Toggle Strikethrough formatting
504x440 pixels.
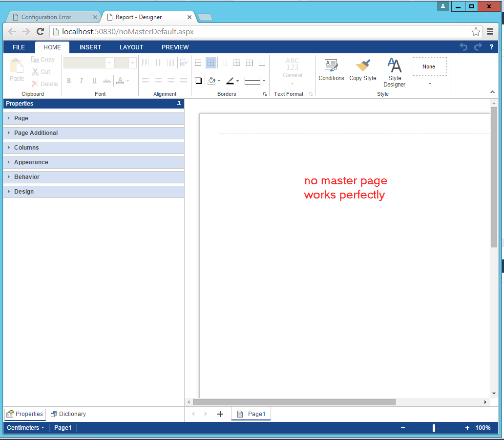pos(107,81)
